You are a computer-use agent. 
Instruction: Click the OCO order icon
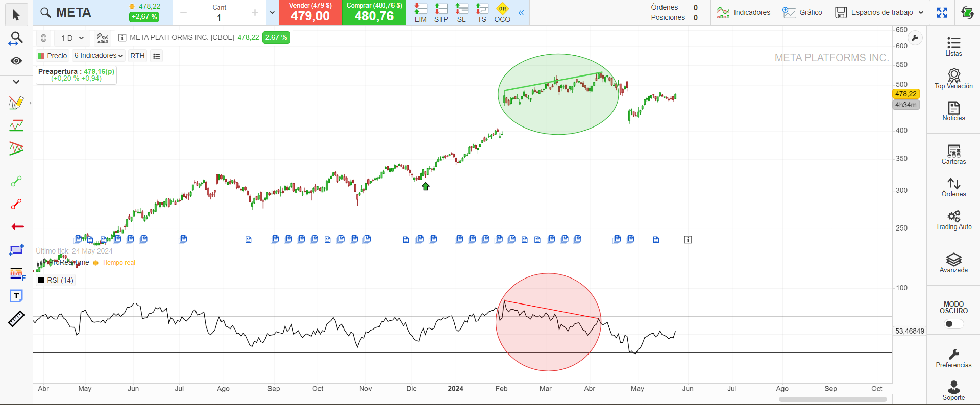coord(502,13)
